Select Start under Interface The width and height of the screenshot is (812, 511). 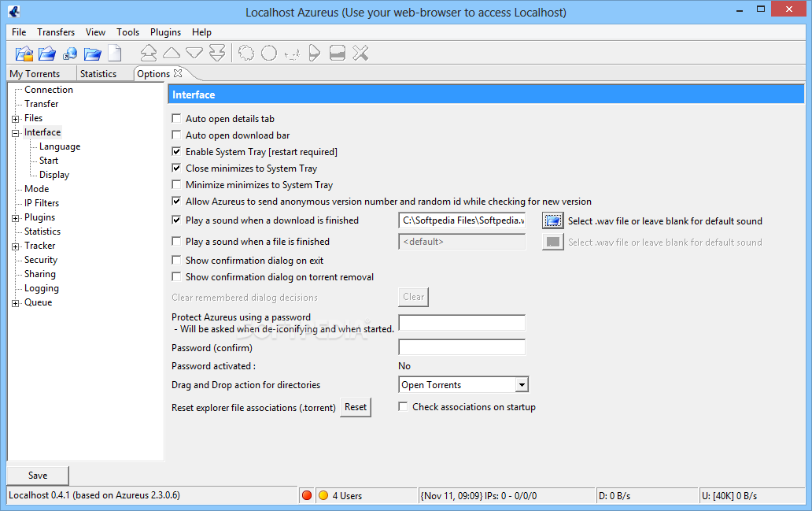click(49, 161)
